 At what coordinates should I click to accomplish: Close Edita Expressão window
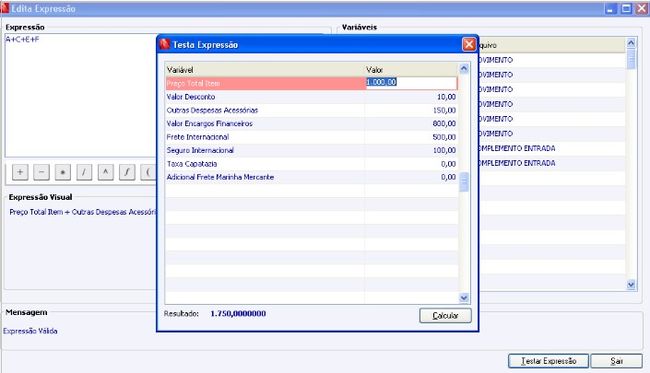(642, 9)
